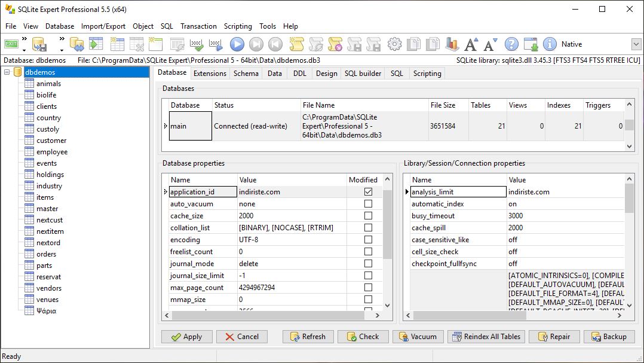Image resolution: width=644 pixels, height=363 pixels.
Task: Click the Reindex All Tables button
Action: (x=486, y=337)
